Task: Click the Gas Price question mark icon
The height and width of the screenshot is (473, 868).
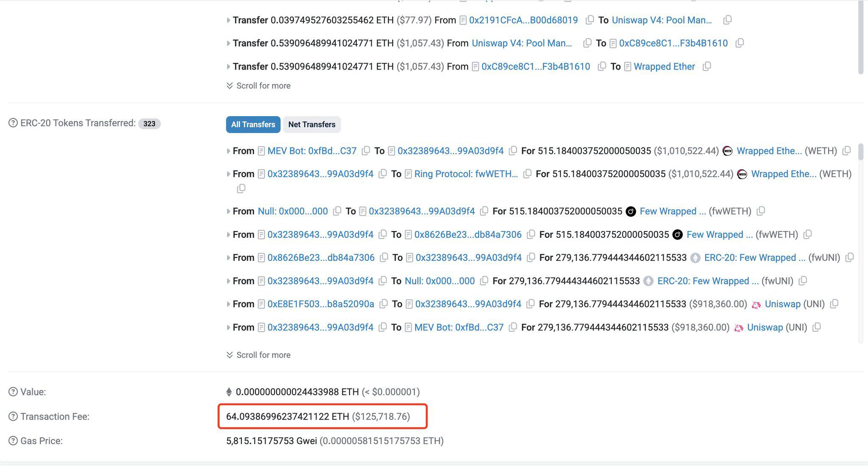Action: coord(13,441)
